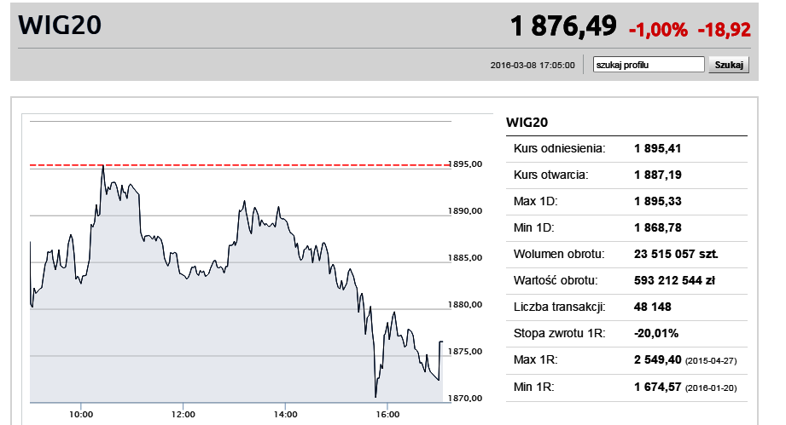Click the "szukaj profilu" search input field
Viewport: 786px width, 425px height.
click(x=648, y=65)
